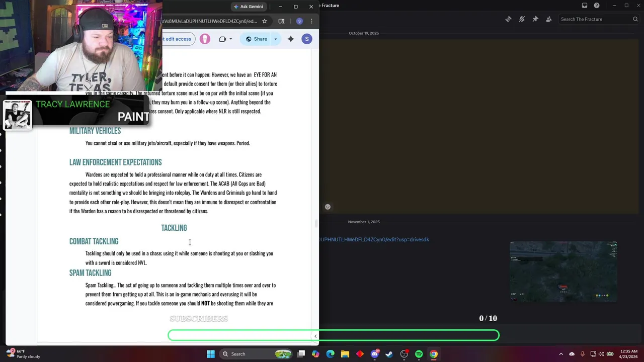The height and width of the screenshot is (362, 644).
Task: Launch Copilot from the taskbar
Action: coord(315,354)
